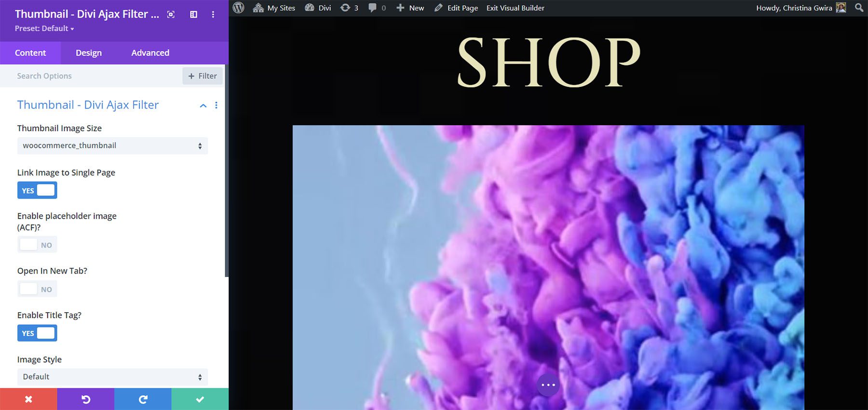Click the blue redo arrow button

tap(143, 399)
